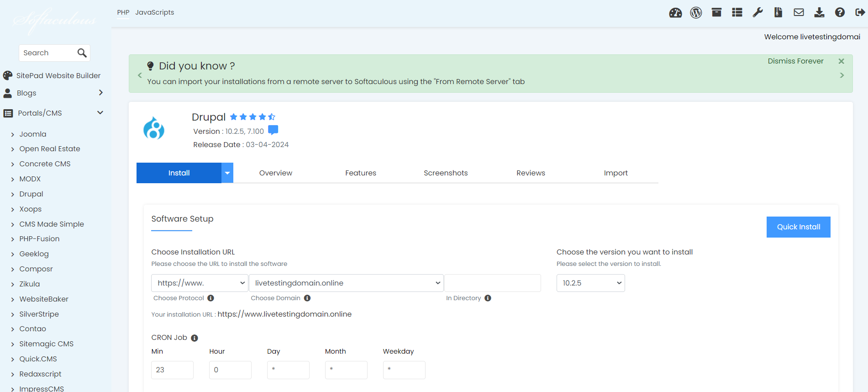Click the In Directory input field
The width and height of the screenshot is (868, 392).
click(493, 283)
